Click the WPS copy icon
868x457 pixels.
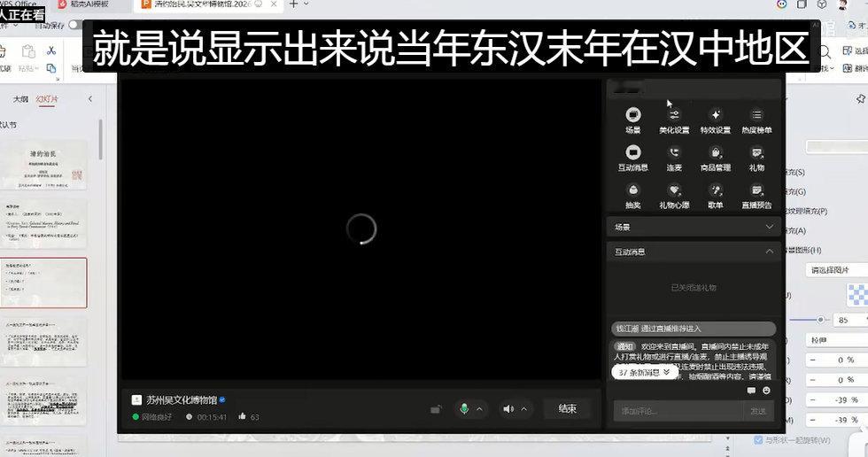pyautogui.click(x=51, y=68)
